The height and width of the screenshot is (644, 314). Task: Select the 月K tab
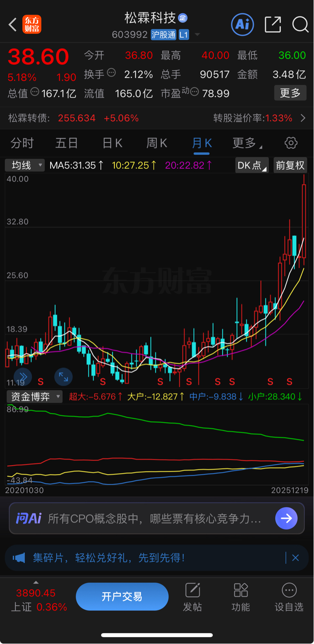[x=202, y=143]
